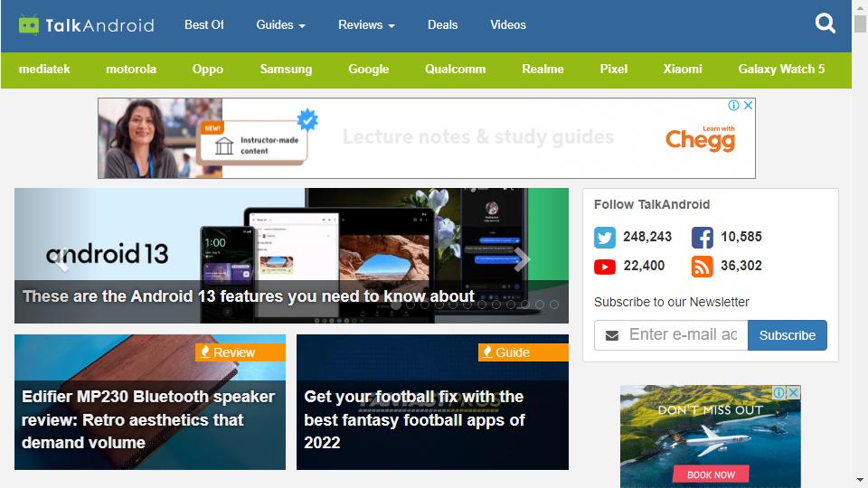
Task: Select the Google tag
Action: pyautogui.click(x=368, y=70)
